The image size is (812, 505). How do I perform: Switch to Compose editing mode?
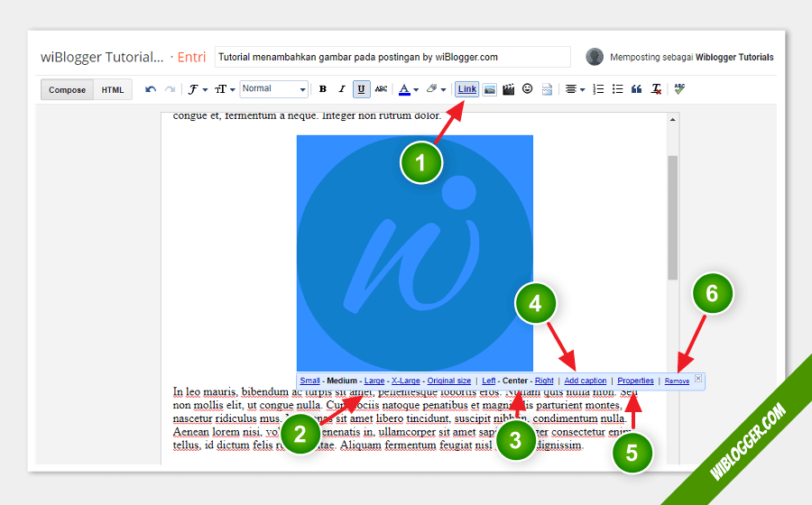[68, 89]
